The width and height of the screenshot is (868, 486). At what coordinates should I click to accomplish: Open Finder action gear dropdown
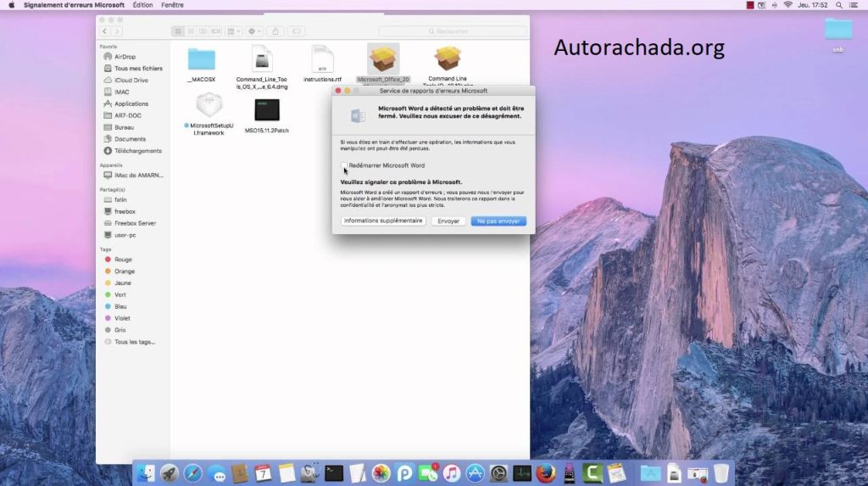tap(254, 31)
